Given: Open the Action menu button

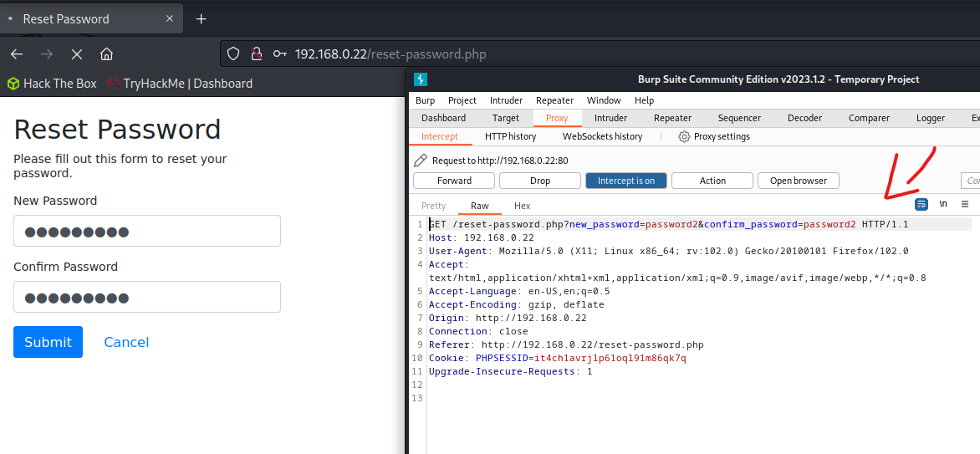Looking at the screenshot, I should click(712, 181).
